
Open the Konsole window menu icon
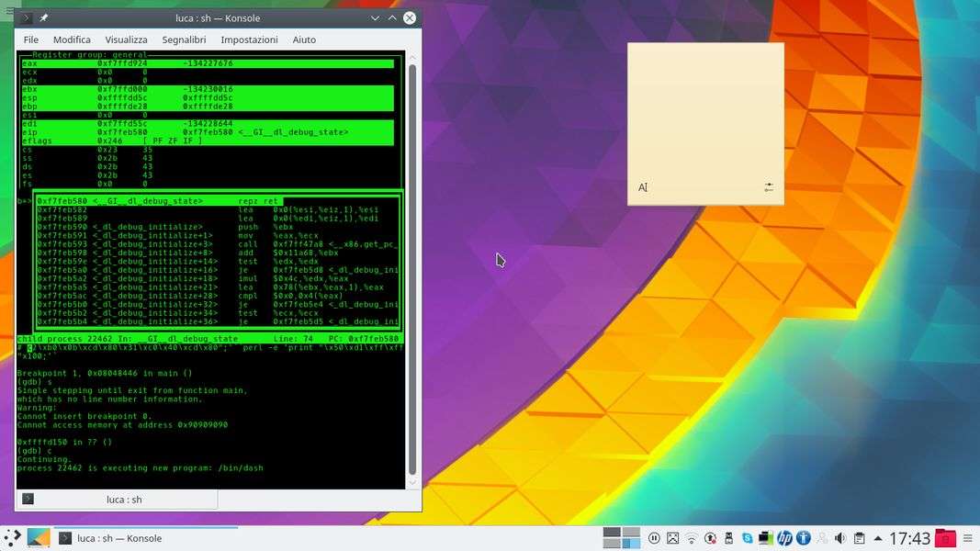[x=26, y=18]
